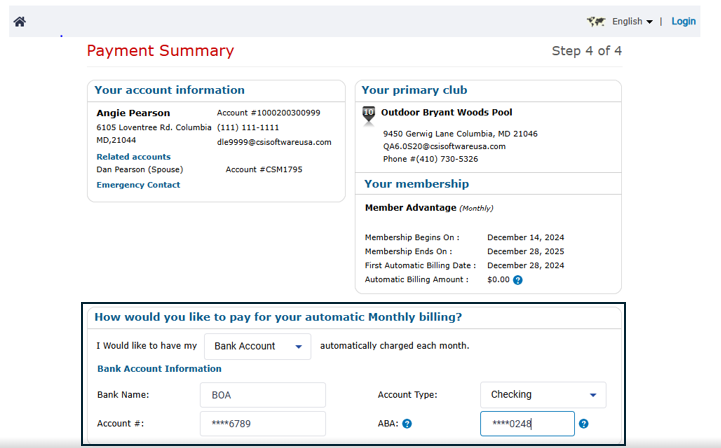This screenshot has height=448, width=721.
Task: Click the email dle9999@csisoftwareusa.com
Action: [x=274, y=142]
